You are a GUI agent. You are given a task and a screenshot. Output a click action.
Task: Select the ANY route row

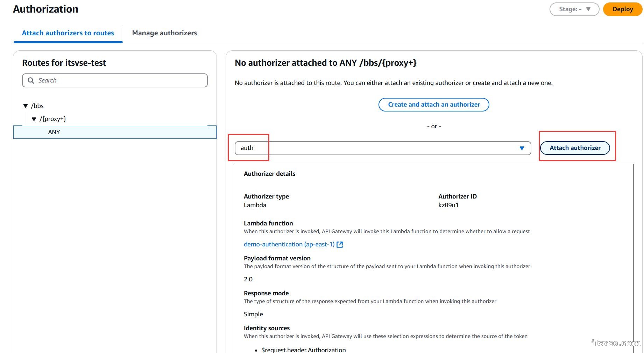point(115,132)
